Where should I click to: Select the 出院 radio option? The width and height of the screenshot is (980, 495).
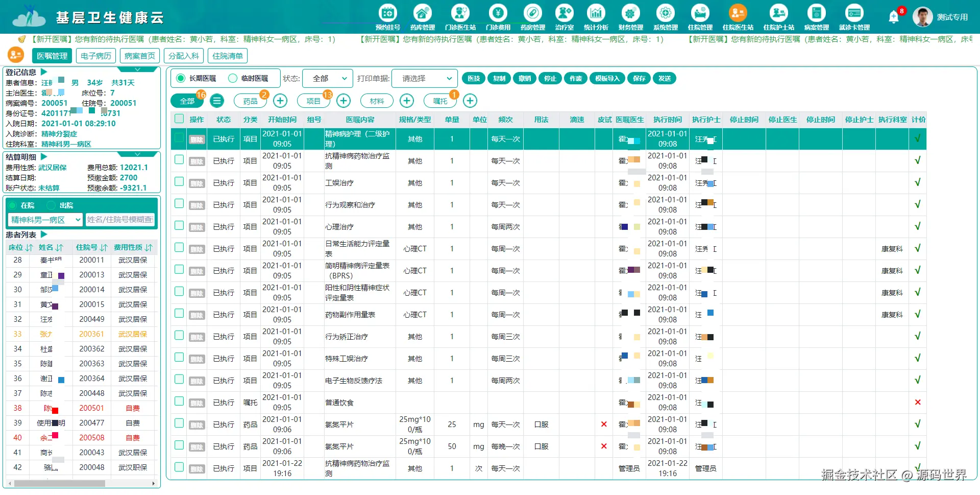51,205
